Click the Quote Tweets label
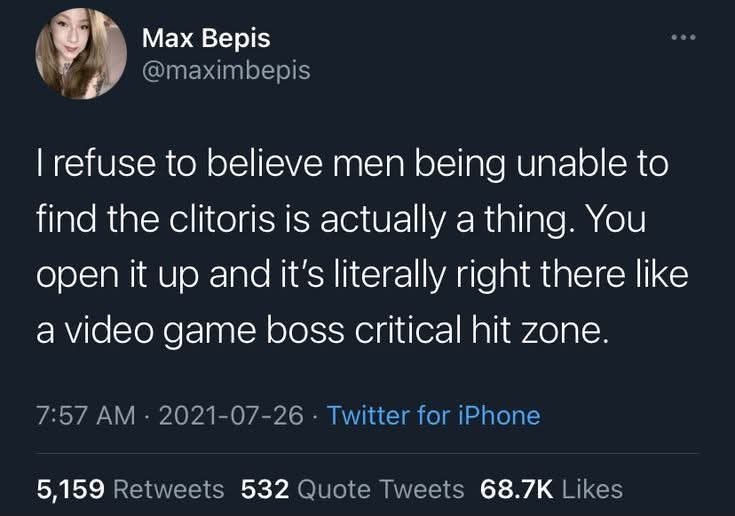Image resolution: width=735 pixels, height=516 pixels. (381, 489)
